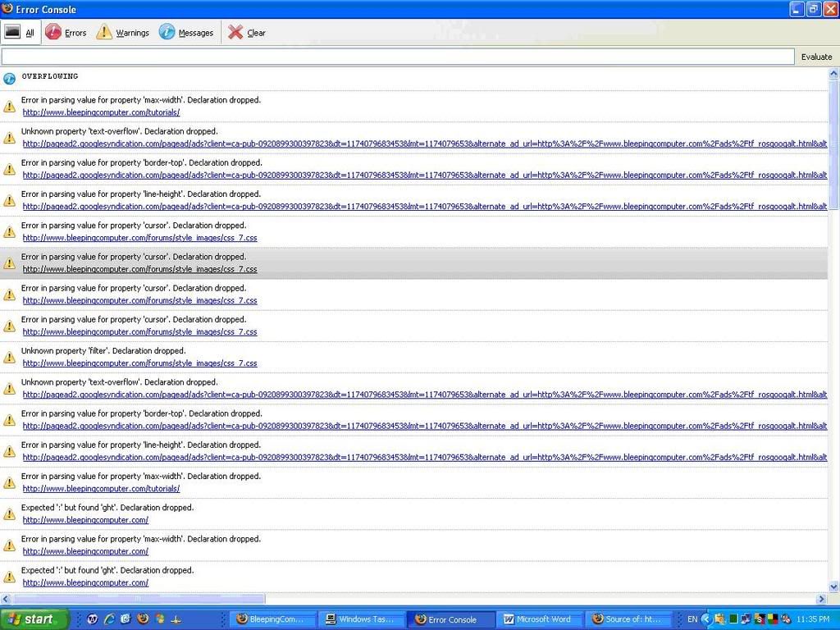Viewport: 840px width, 630px height.
Task: Click the system clock showing 11:35 PM
Action: point(813,619)
